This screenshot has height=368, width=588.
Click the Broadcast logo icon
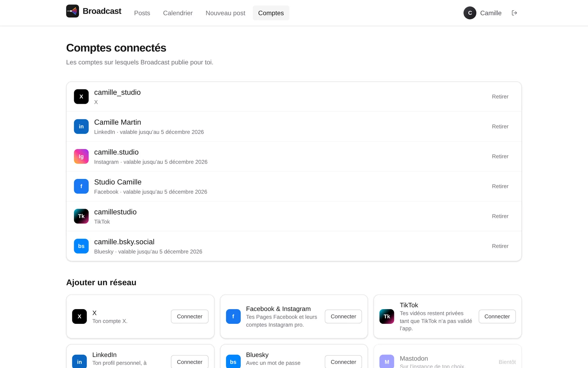point(72,11)
